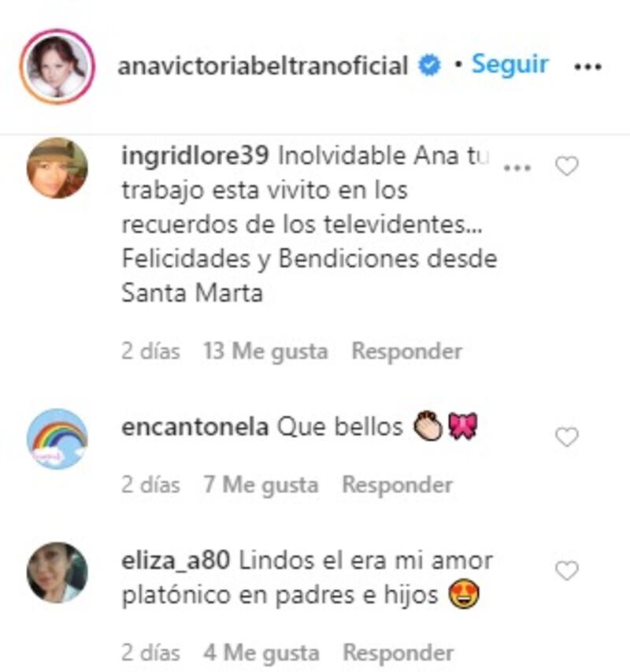Like ingridlore39's comment with the heart
Image resolution: width=630 pixels, height=672 pixels.
567,166
